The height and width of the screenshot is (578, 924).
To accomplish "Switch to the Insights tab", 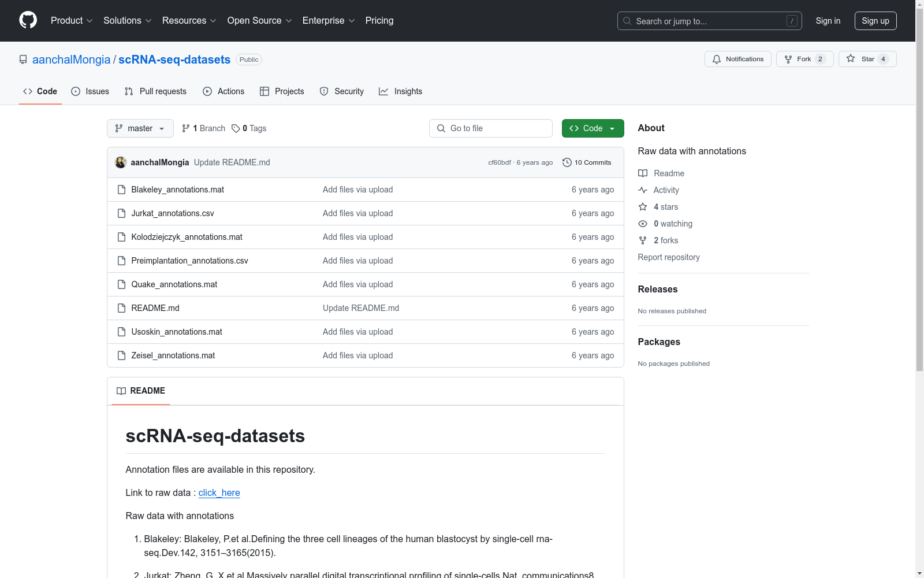I will coord(401,91).
